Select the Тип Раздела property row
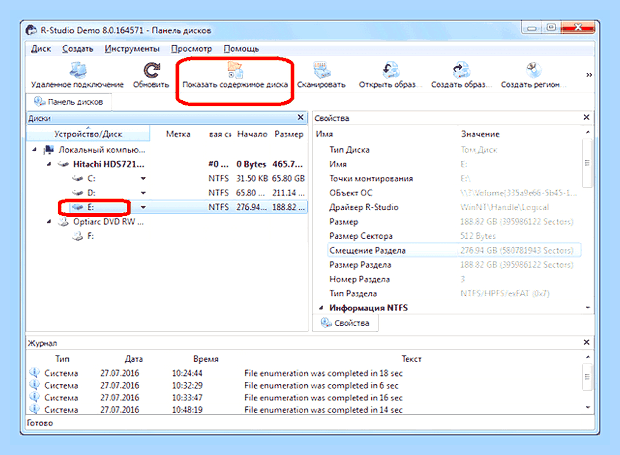Viewport: 620px width, 455px height. pyautogui.click(x=454, y=294)
